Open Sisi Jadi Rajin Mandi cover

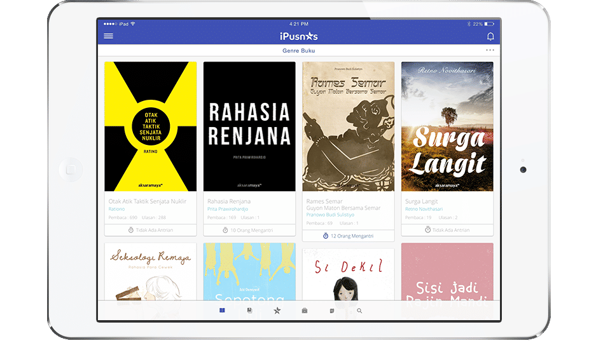(x=447, y=272)
